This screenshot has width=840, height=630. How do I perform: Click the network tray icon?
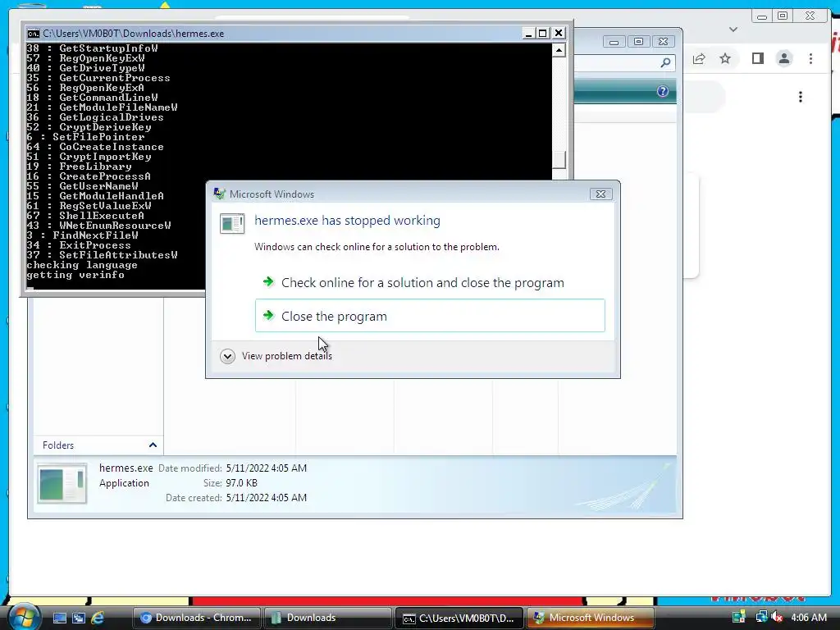click(x=760, y=617)
